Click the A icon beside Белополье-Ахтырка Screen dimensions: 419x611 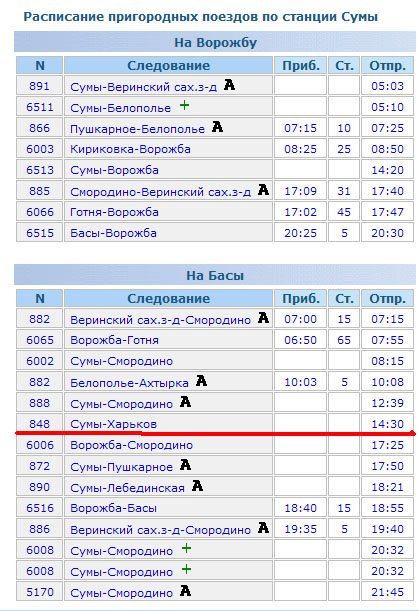click(201, 380)
